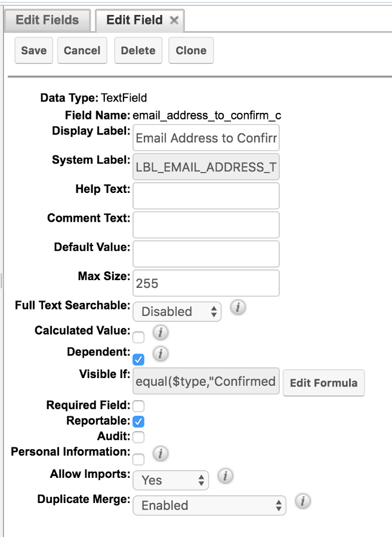Click info icon beside Personal Information
The height and width of the screenshot is (537, 392).
coord(160,454)
